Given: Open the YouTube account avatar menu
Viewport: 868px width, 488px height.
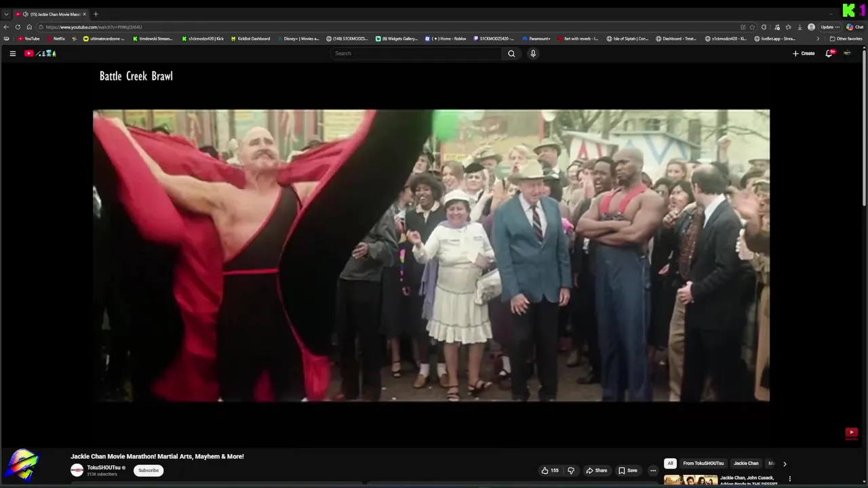Looking at the screenshot, I should (x=847, y=54).
